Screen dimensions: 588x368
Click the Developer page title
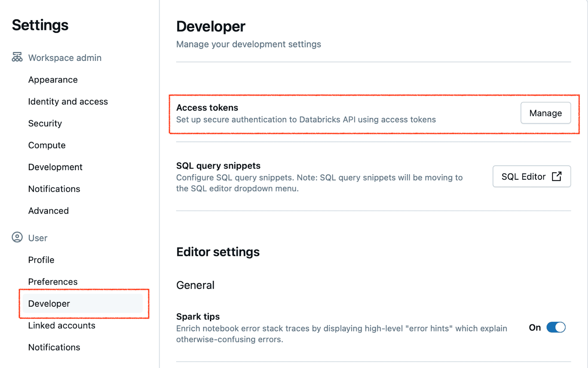211,26
